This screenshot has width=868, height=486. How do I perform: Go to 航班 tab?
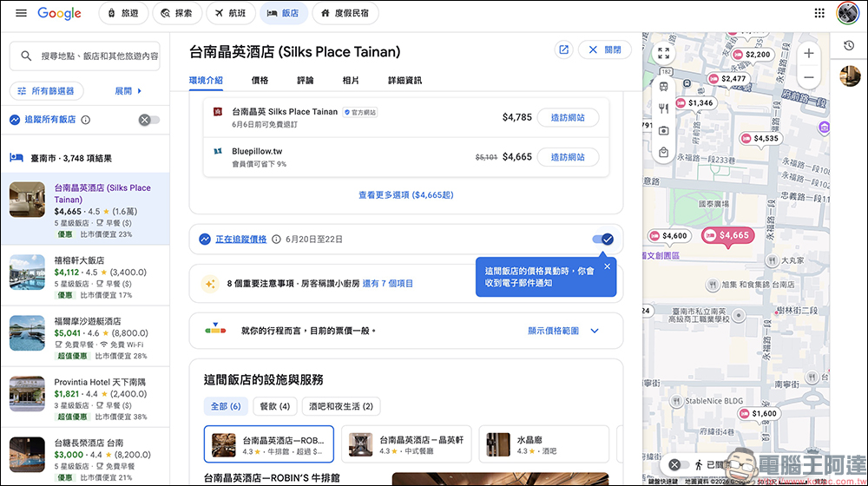pyautogui.click(x=230, y=13)
